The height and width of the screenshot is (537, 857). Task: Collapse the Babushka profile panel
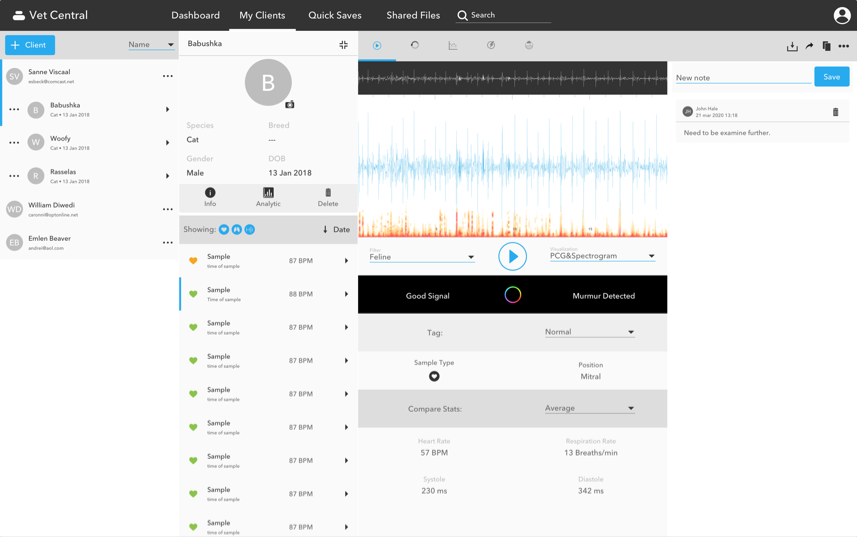[343, 45]
